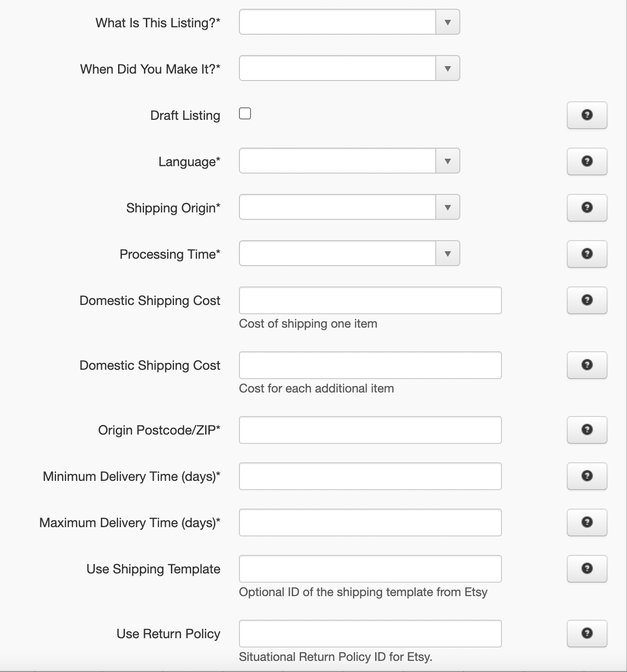Show help for Origin Postcode/ZIP

pos(587,430)
